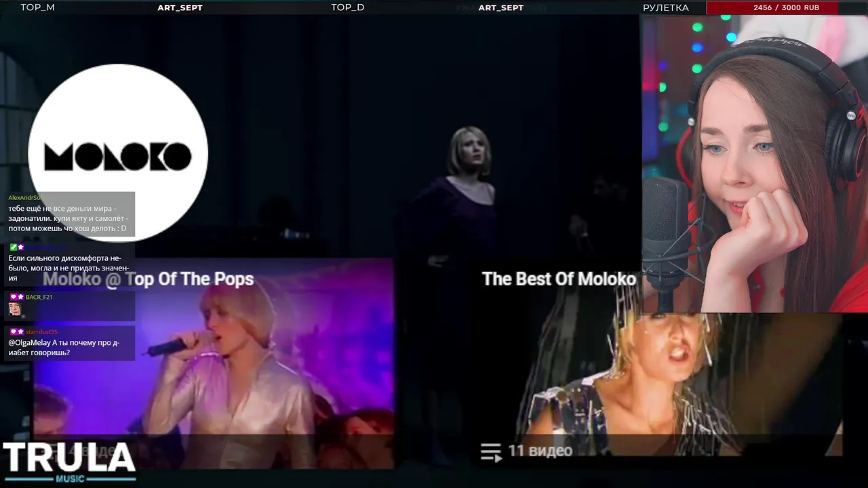Image resolution: width=868 pixels, height=488 pixels.
Task: Click the 2456 / 3000 RUB goal bar
Action: pyautogui.click(x=786, y=7)
